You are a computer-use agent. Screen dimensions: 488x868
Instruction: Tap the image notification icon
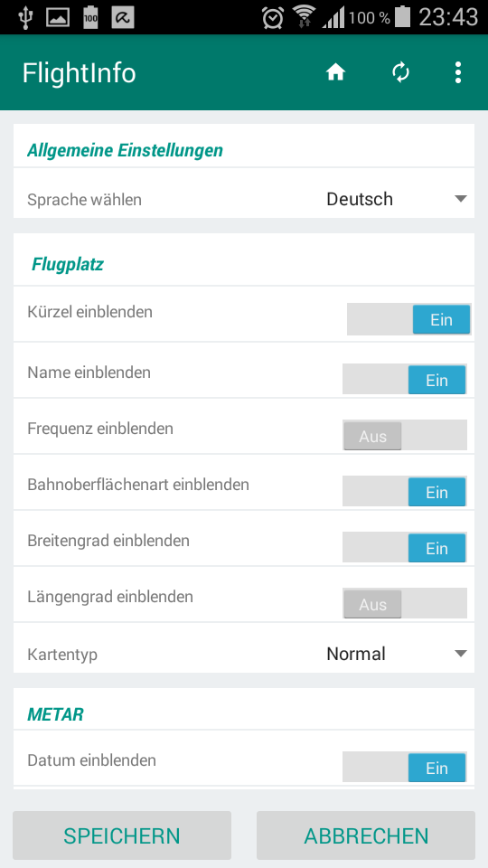click(x=58, y=17)
